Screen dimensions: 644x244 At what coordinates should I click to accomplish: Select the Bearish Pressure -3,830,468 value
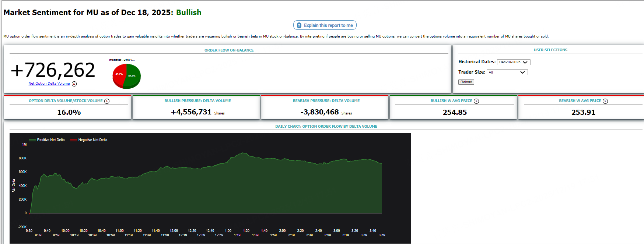click(x=319, y=112)
